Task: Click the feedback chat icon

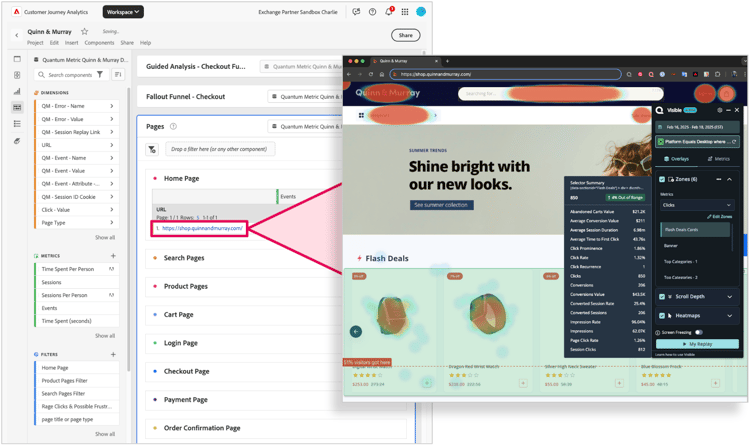Action: point(356,12)
